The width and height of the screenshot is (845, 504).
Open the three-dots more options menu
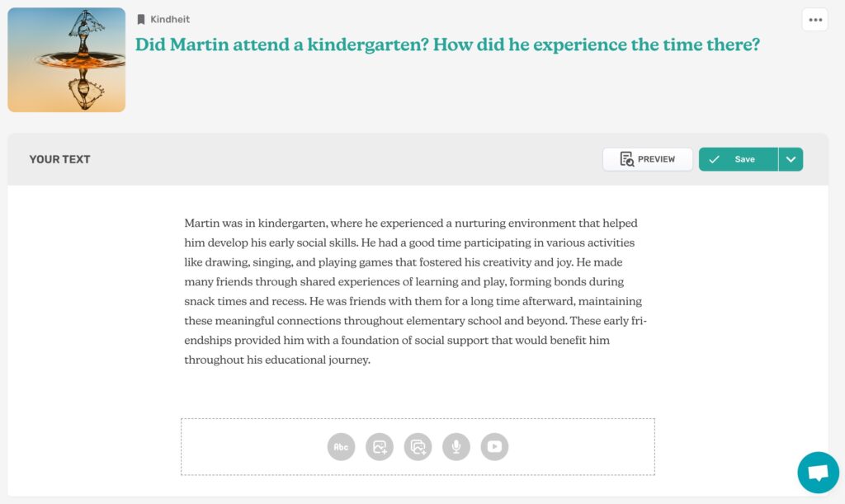[x=815, y=20]
